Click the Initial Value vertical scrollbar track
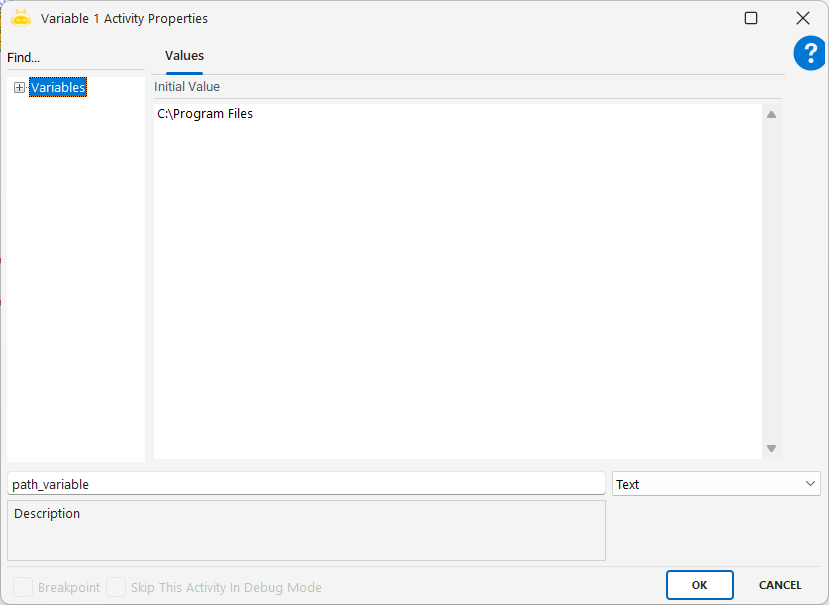 (x=771, y=280)
